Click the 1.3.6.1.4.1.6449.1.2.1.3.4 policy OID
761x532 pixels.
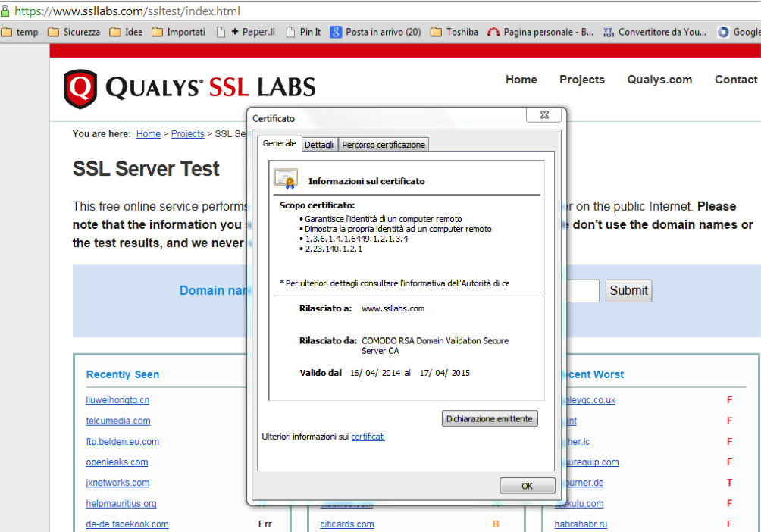tap(357, 239)
